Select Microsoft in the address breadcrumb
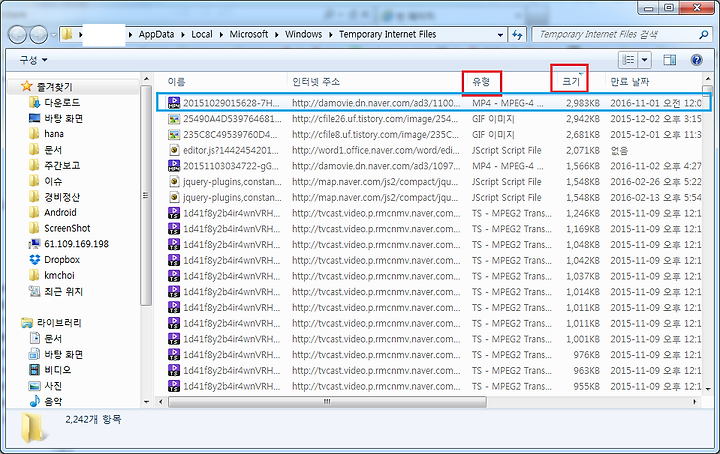720x454 pixels. 248,34
